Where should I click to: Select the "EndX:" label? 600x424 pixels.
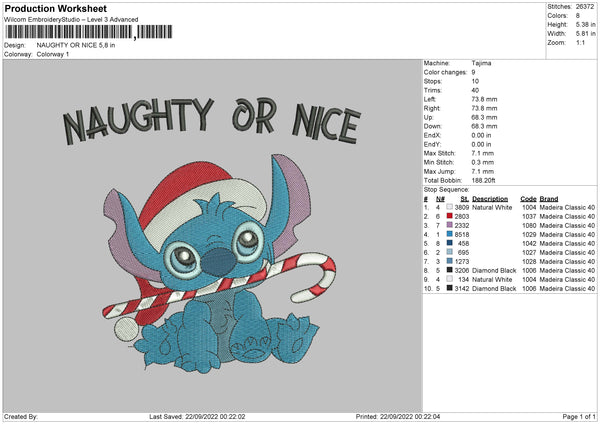[432, 135]
